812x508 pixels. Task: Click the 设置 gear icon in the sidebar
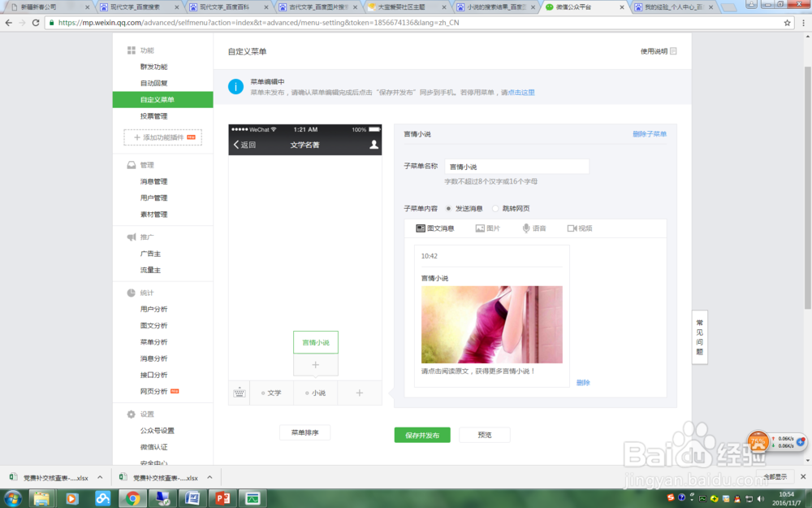[x=131, y=413]
